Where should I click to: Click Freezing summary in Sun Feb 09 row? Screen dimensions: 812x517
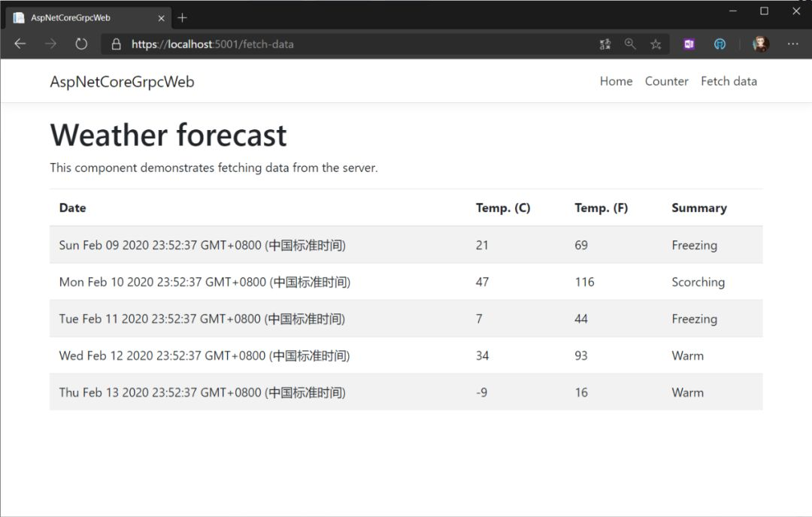(695, 245)
